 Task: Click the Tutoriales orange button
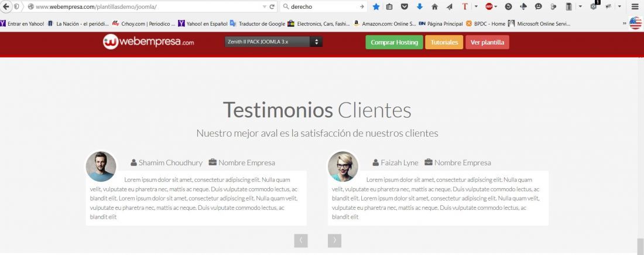[x=444, y=42]
